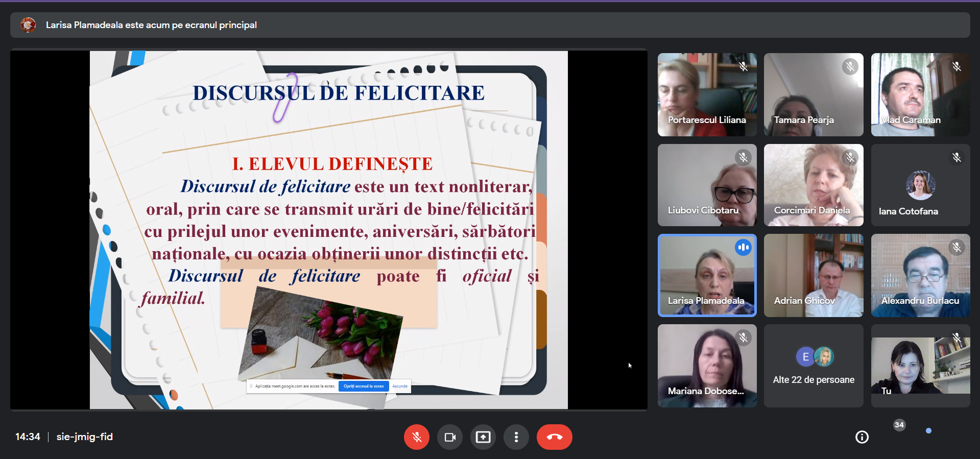The image size is (980, 459).
Task: Click the muted mic icon on Iana Cotofana's tile
Action: pyautogui.click(x=957, y=157)
